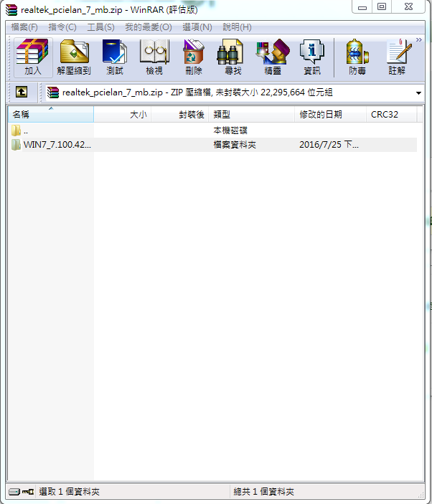Click the 刪除 (Delete) toolbar icon
This screenshot has width=432, height=504.
coord(194,57)
